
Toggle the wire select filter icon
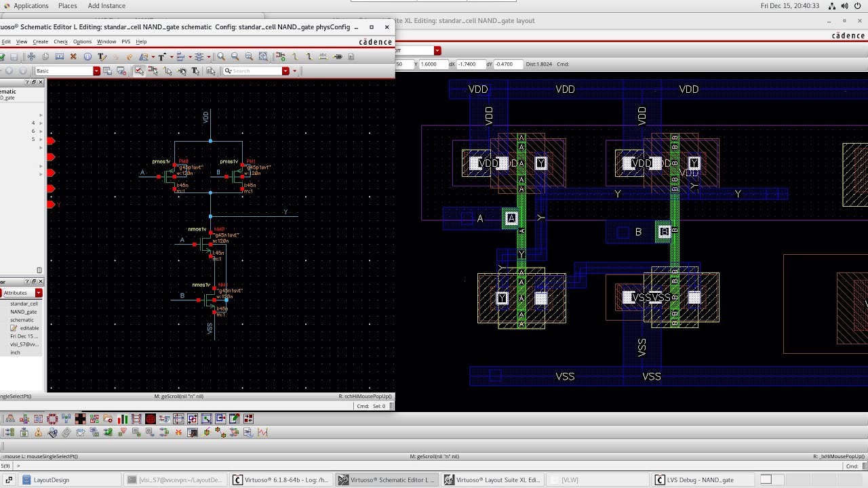tap(167, 70)
